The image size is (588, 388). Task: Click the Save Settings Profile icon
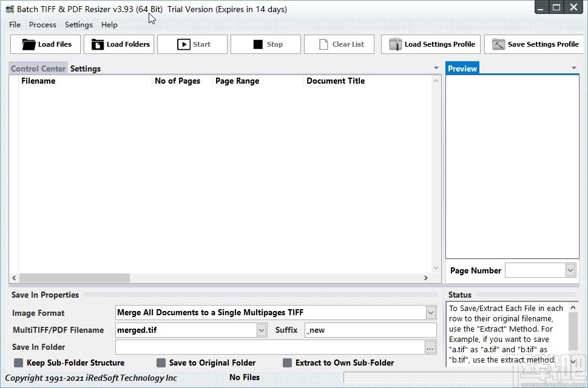[498, 44]
